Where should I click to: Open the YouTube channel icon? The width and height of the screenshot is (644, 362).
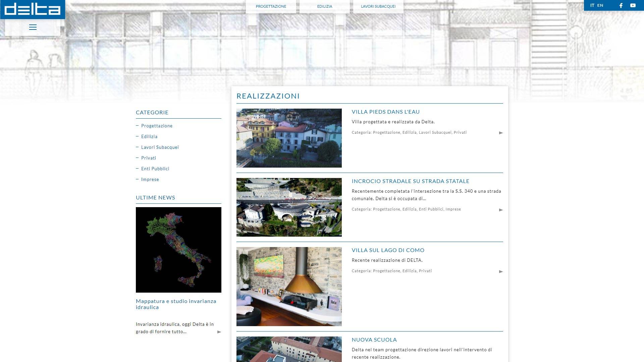633,5
